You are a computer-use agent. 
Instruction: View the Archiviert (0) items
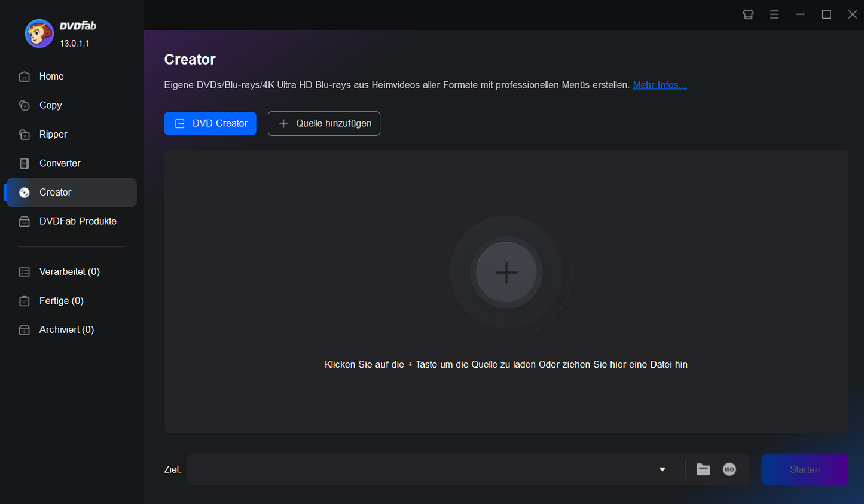[x=66, y=330]
